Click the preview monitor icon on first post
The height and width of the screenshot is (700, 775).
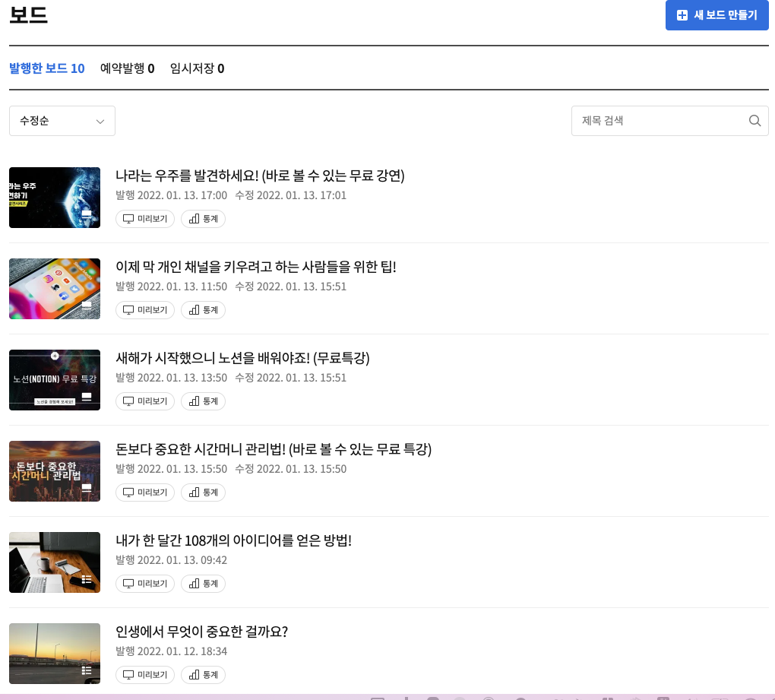click(128, 219)
